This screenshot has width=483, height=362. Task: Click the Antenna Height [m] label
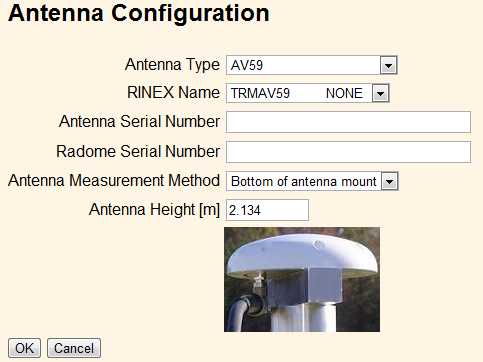[x=154, y=210]
